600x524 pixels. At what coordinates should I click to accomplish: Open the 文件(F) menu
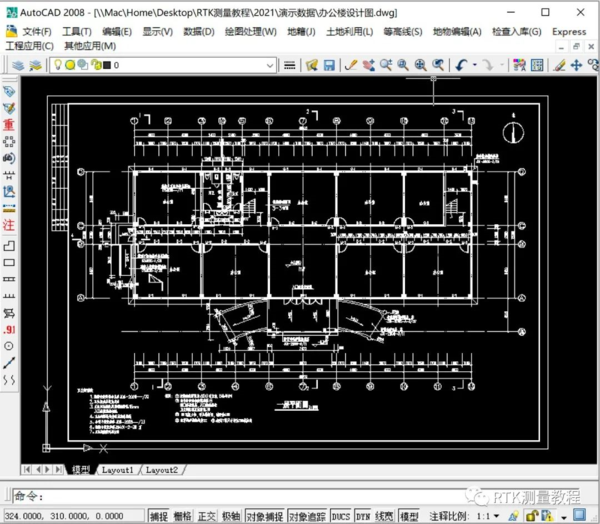pos(37,32)
